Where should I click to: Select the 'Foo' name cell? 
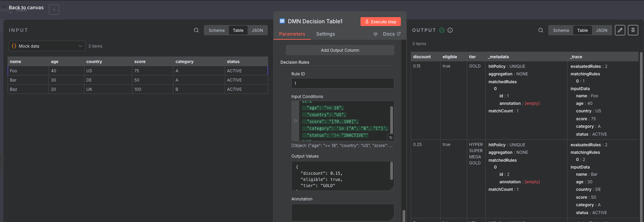coord(28,71)
